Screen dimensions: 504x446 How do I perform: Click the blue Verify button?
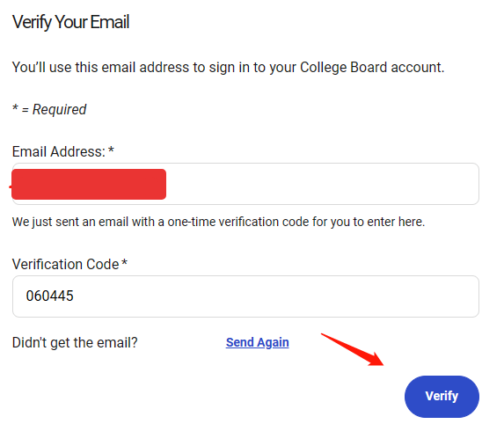pyautogui.click(x=442, y=397)
